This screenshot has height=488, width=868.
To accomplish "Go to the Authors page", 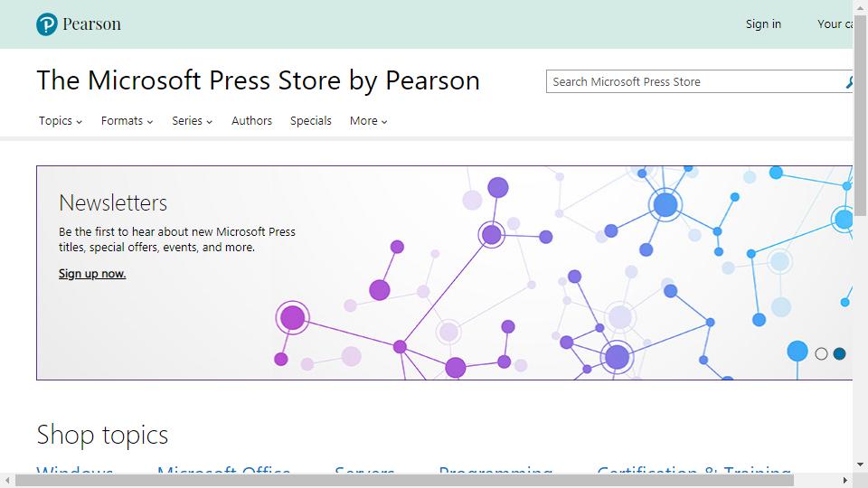I will click(251, 121).
